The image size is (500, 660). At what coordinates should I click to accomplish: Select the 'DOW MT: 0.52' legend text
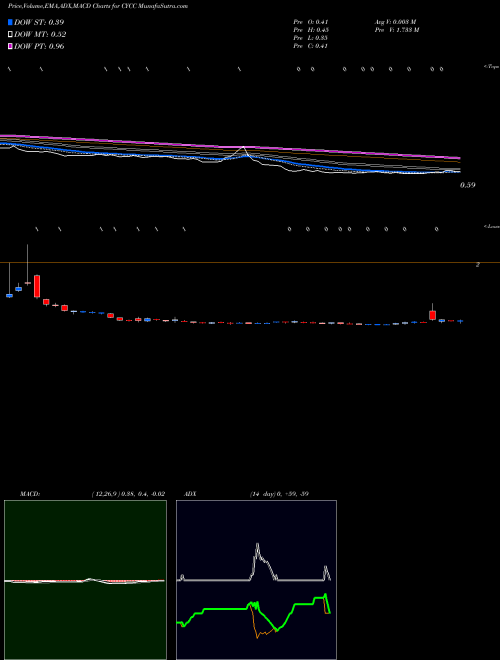click(x=40, y=35)
